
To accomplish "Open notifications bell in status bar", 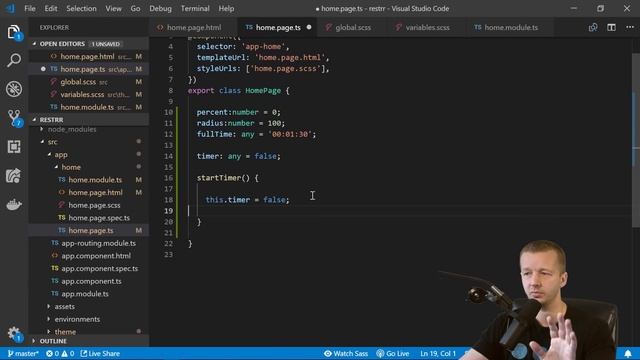I will click(628, 353).
